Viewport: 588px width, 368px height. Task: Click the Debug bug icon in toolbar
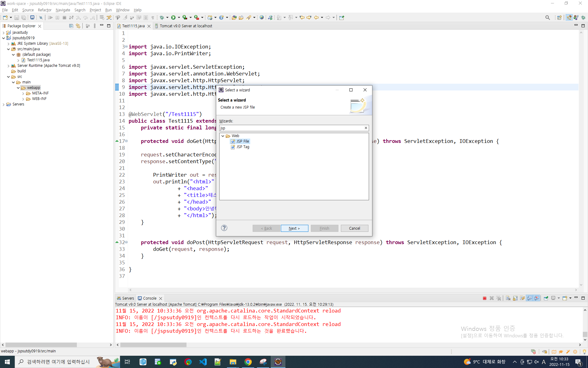pos(162,17)
